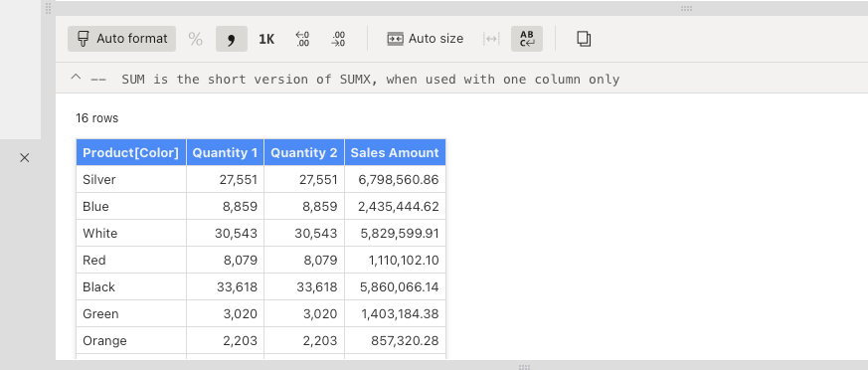Decrease decimal places icon
This screenshot has height=370, width=868.
click(x=338, y=39)
